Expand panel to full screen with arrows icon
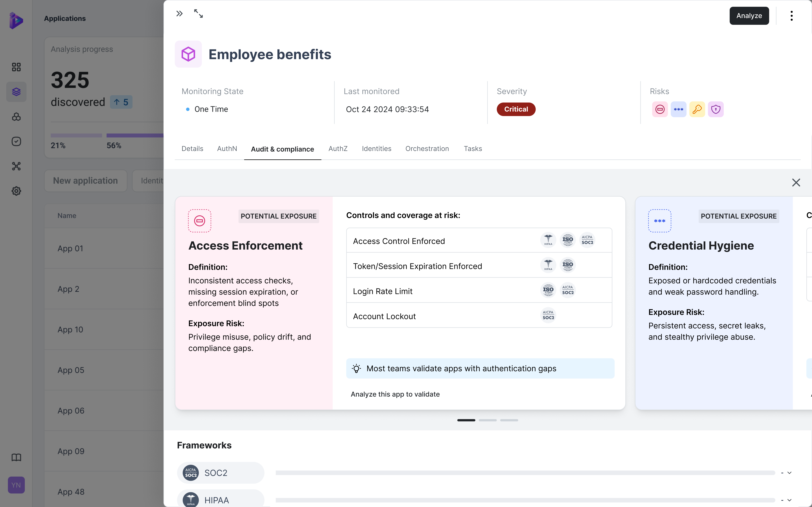This screenshot has width=812, height=507. tap(198, 14)
